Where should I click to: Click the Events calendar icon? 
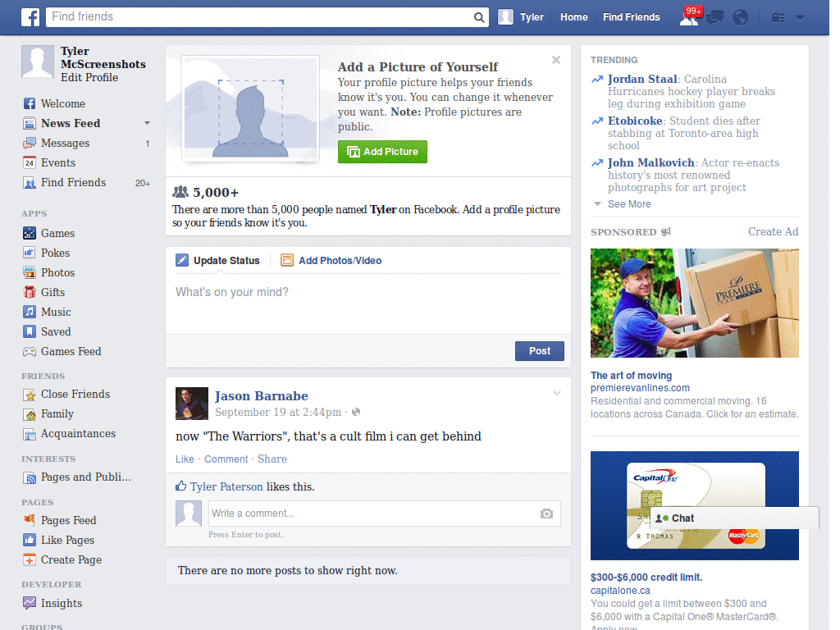[30, 163]
